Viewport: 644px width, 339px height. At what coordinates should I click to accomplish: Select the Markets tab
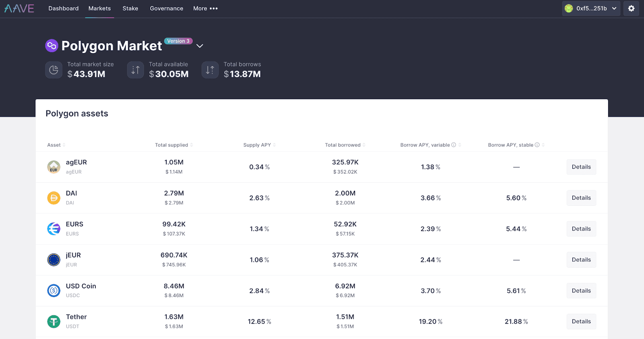[99, 8]
